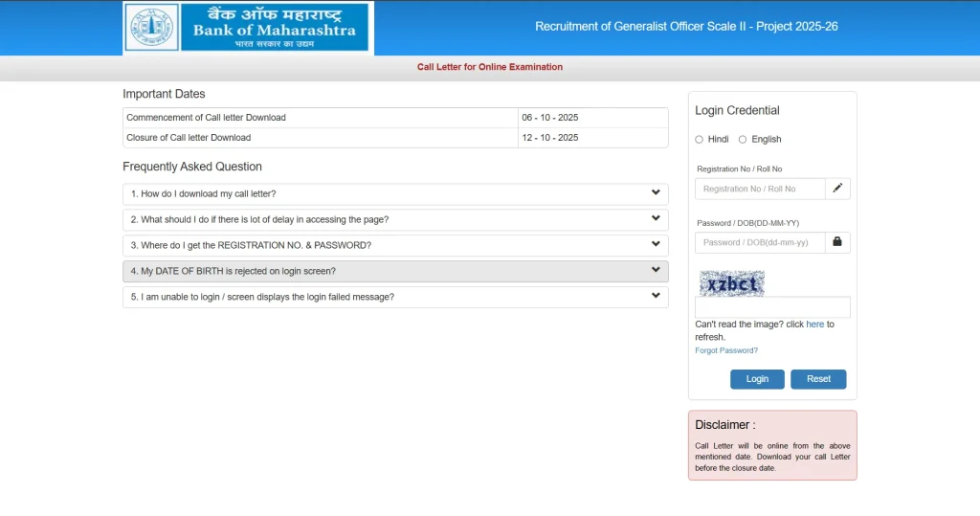
Task: Click the lock icon beside Password field
Action: [837, 242]
